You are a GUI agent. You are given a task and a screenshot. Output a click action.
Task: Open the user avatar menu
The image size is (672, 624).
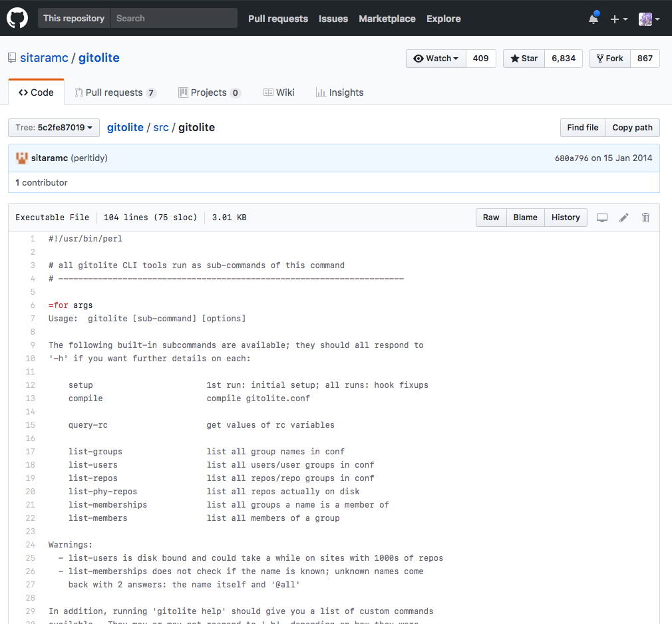coord(649,19)
